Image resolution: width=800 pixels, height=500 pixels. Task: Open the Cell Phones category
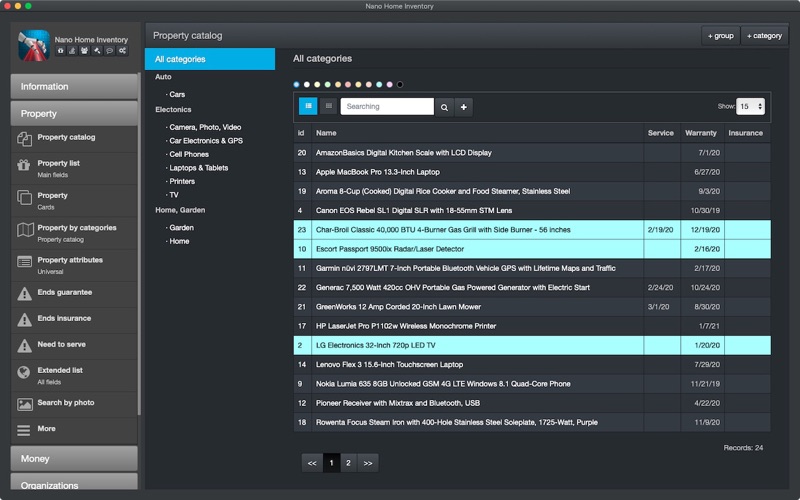[x=189, y=154]
